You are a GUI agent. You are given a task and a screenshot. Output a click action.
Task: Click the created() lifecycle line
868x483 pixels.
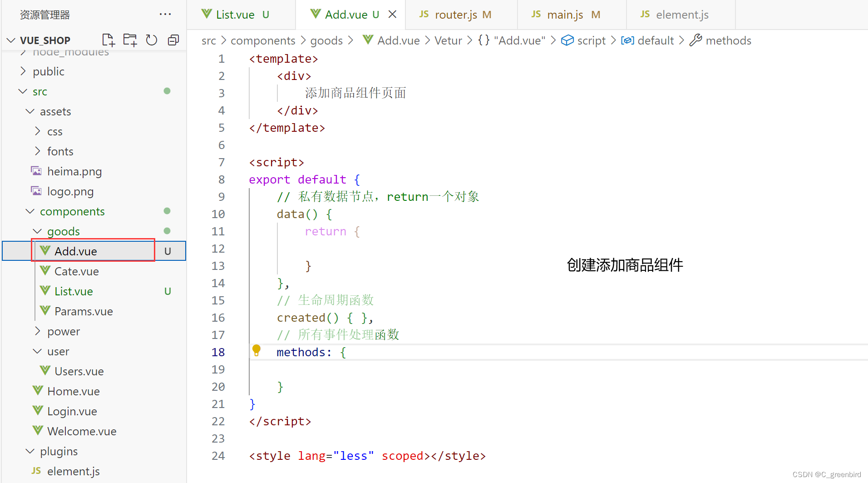click(325, 318)
